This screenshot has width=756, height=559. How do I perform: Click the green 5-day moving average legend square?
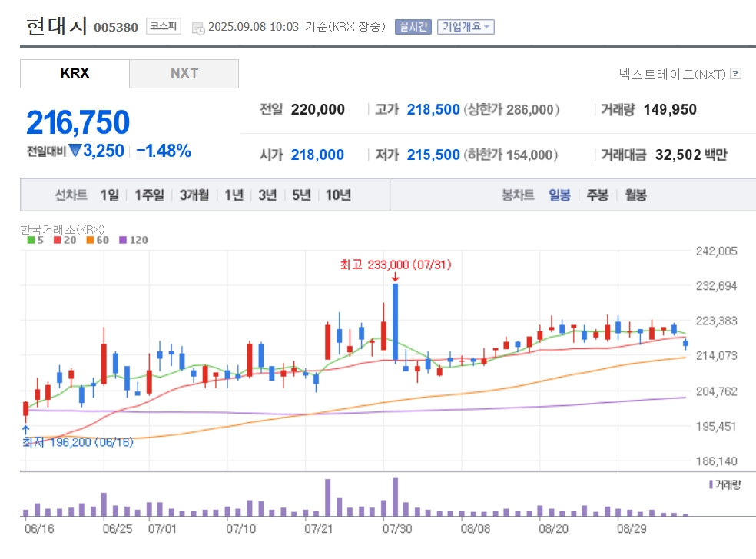pyautogui.click(x=31, y=240)
